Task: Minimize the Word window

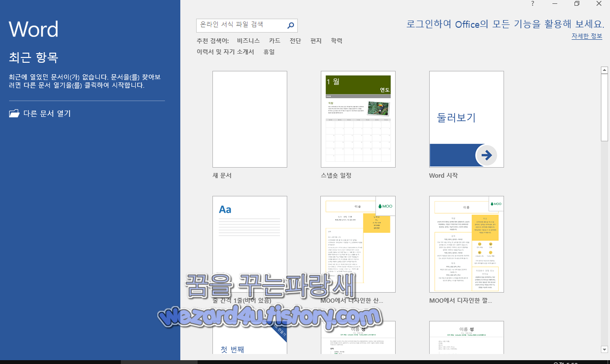Action: [x=554, y=4]
